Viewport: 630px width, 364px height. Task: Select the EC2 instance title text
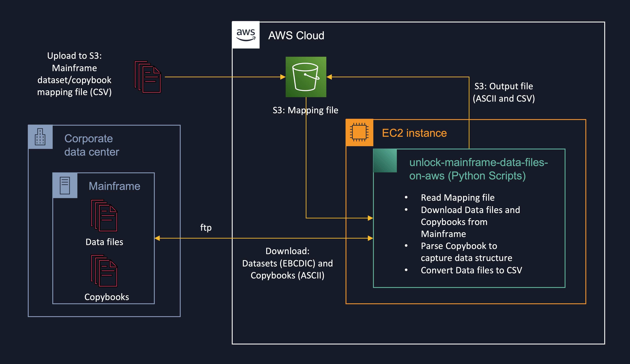(414, 133)
